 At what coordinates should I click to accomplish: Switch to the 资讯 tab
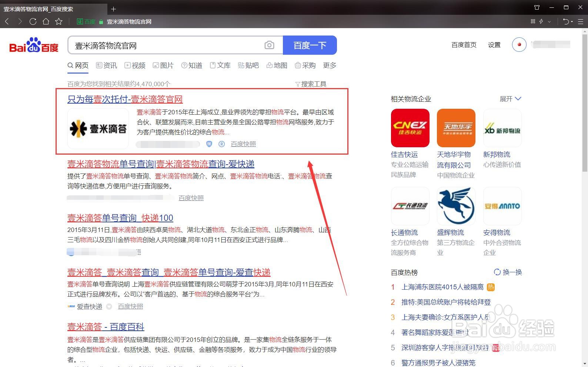[x=106, y=65]
